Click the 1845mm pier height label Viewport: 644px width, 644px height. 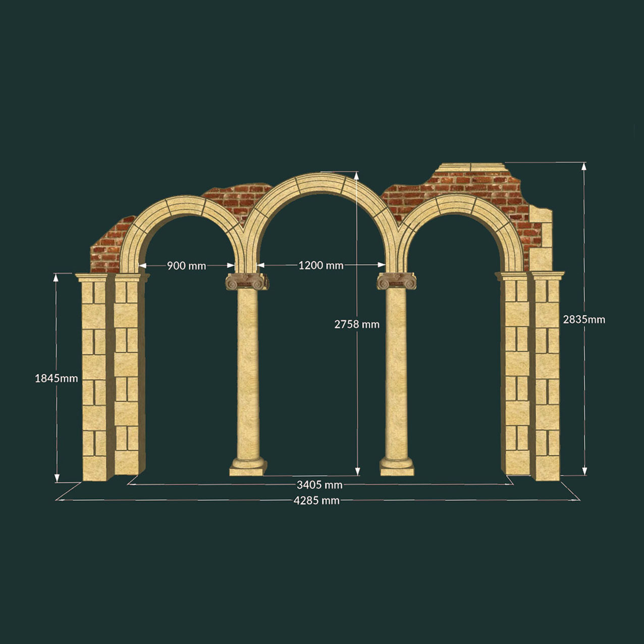(56, 378)
